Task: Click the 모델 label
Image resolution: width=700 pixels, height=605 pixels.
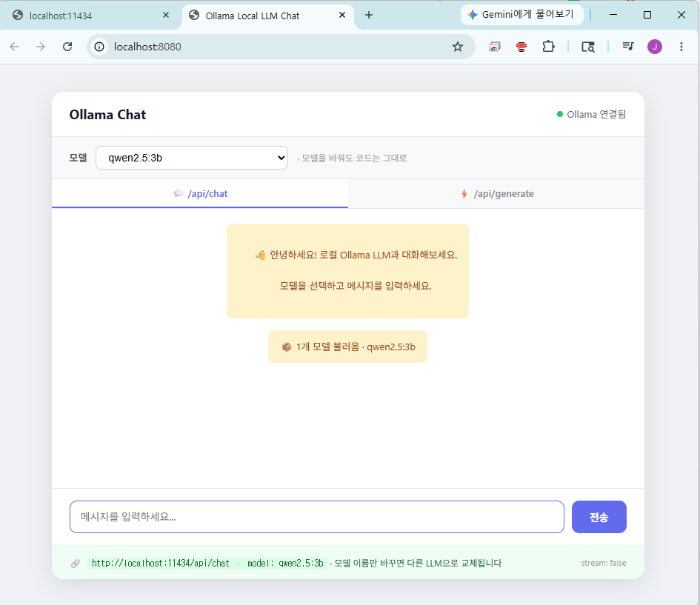Action: coord(78,158)
